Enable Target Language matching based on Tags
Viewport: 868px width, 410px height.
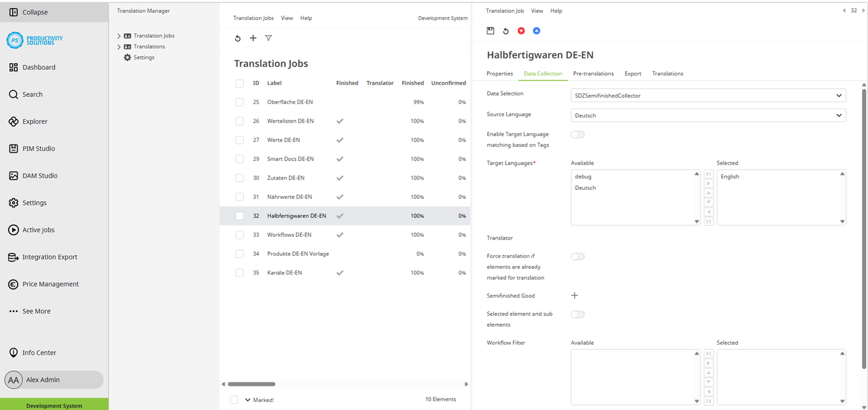pos(578,134)
